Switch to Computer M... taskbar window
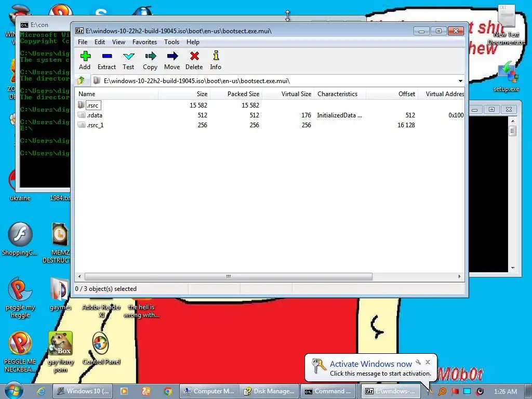 [x=209, y=391]
